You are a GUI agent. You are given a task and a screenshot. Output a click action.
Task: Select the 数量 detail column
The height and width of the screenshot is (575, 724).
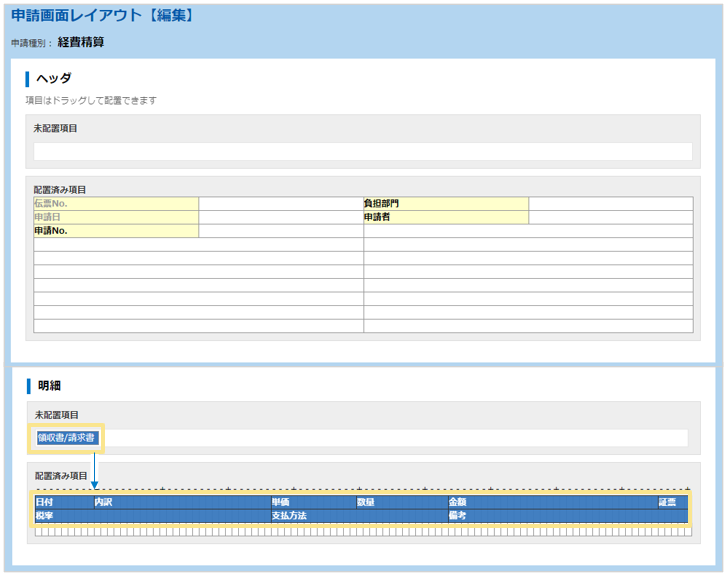400,502
